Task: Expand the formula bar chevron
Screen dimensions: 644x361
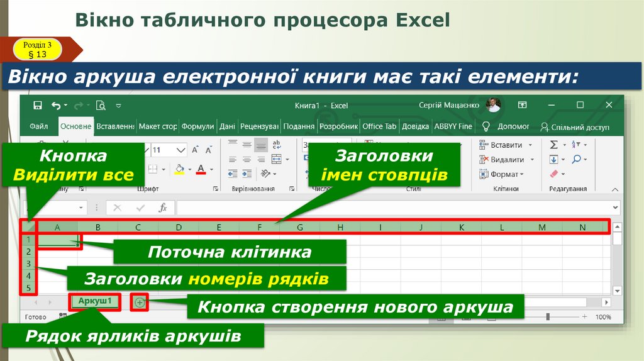Action: point(615,208)
